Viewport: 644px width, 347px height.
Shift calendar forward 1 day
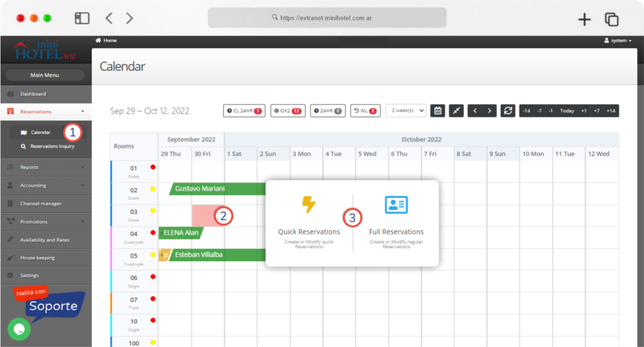point(584,111)
